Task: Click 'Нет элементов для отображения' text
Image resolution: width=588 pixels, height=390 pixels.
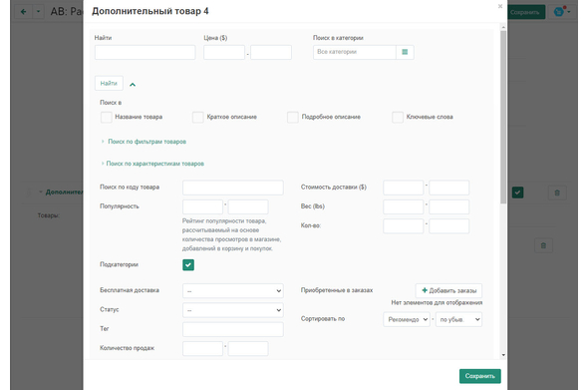Action: (437, 302)
